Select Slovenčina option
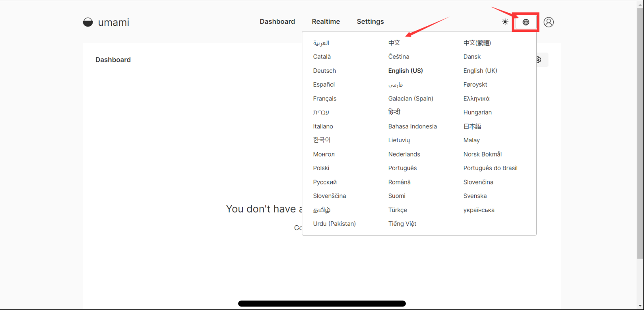 pos(478,182)
